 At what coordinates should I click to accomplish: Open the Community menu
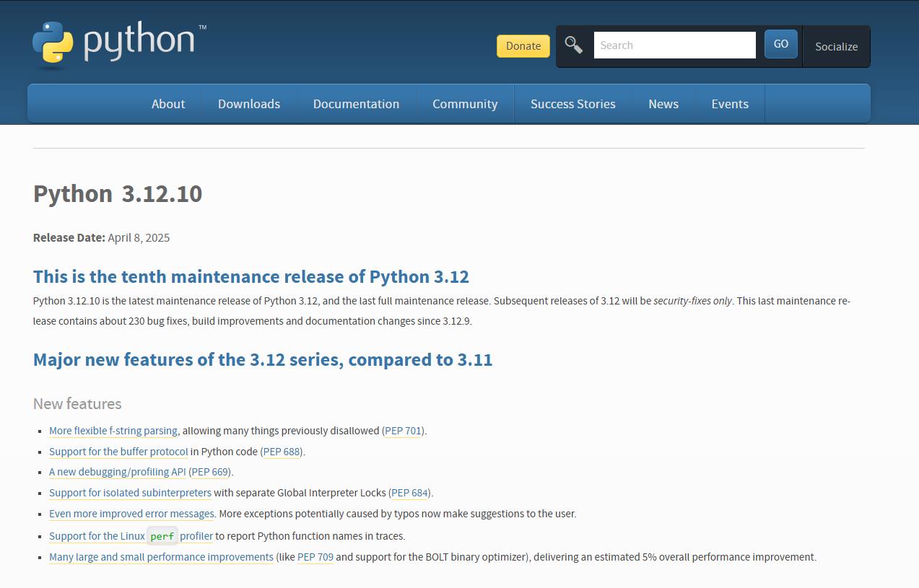tap(465, 104)
